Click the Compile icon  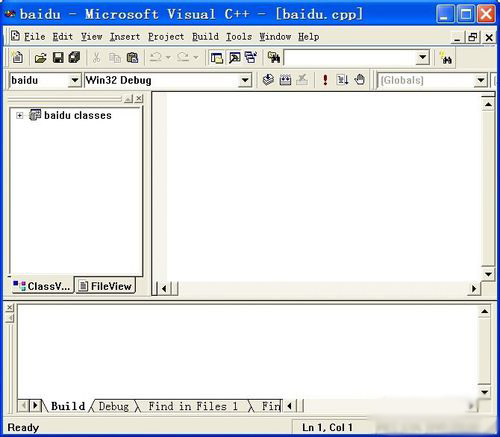268,80
